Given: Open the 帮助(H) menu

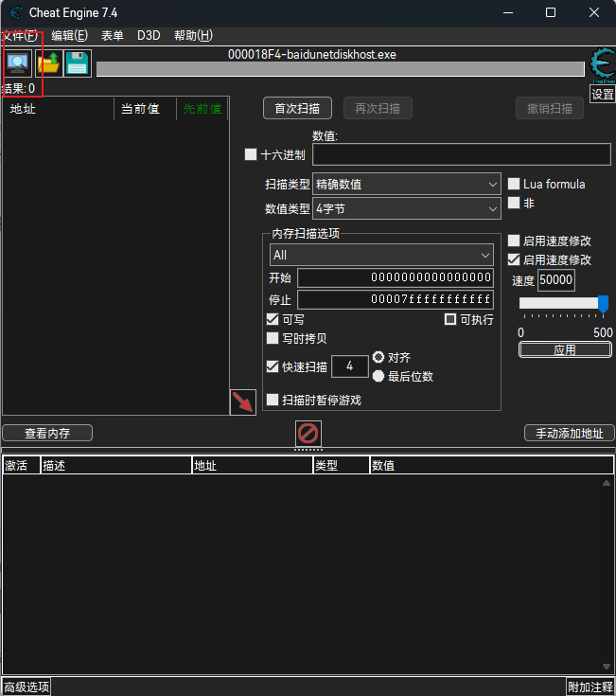Looking at the screenshot, I should click(193, 36).
